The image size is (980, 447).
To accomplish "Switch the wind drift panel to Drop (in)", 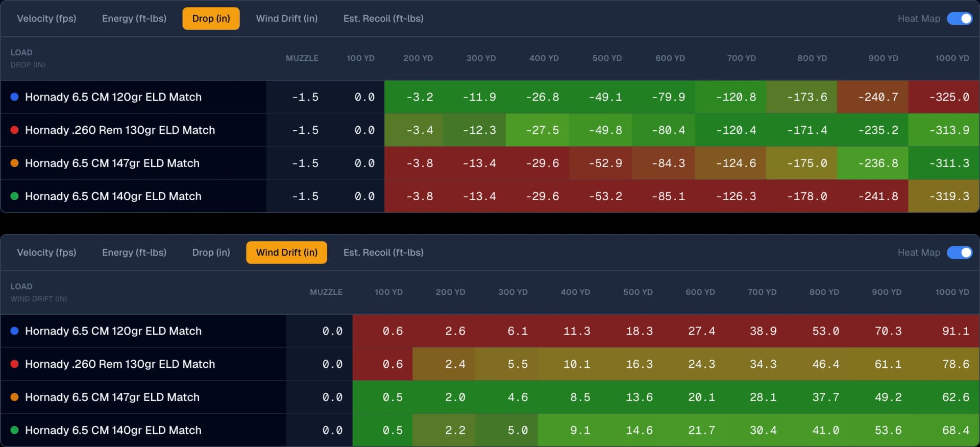I will coord(211,252).
